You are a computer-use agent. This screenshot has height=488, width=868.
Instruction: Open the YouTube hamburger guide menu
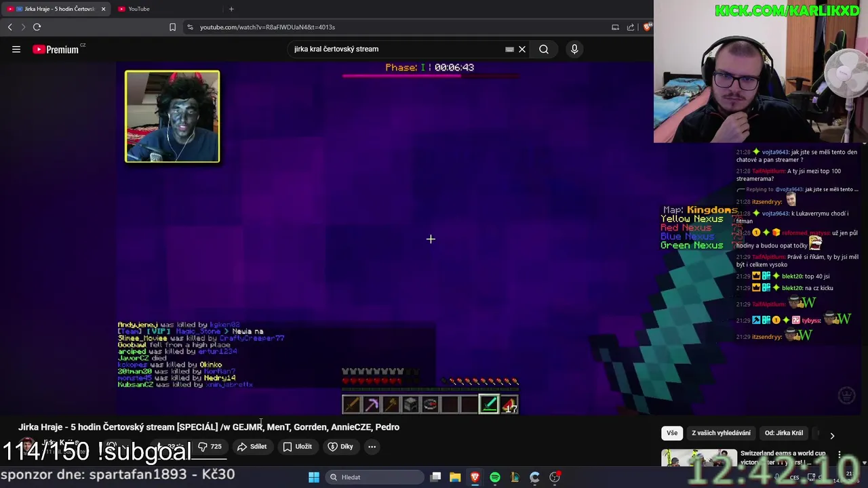[16, 49]
